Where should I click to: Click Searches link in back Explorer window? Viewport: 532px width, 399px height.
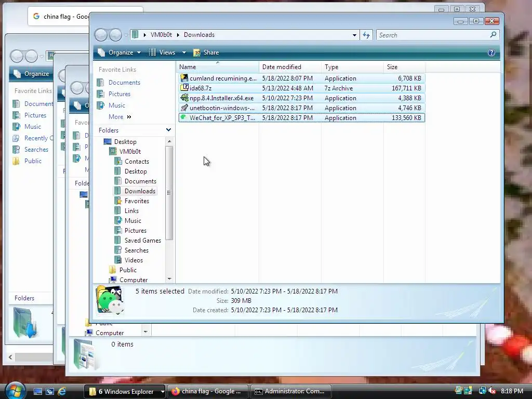[36, 149]
